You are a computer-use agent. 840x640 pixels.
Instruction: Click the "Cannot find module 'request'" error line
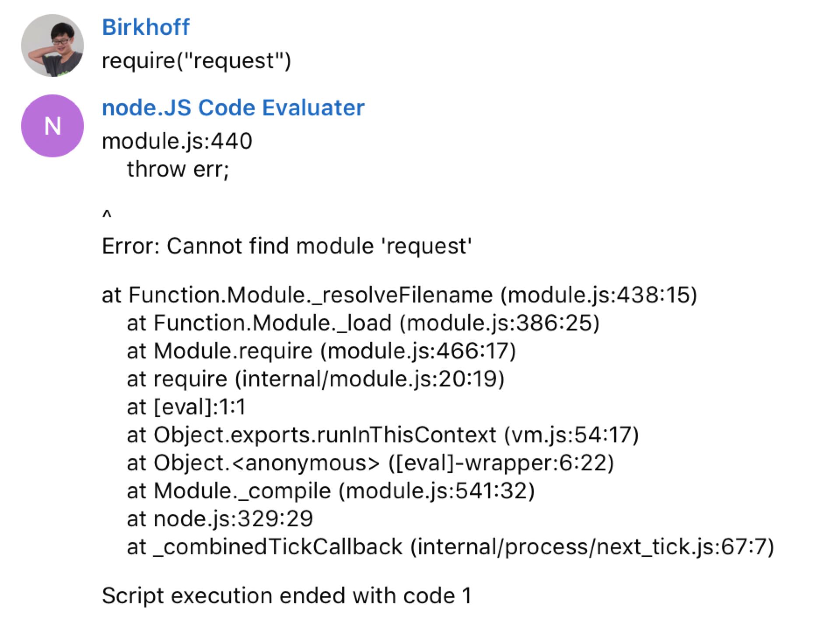point(287,246)
